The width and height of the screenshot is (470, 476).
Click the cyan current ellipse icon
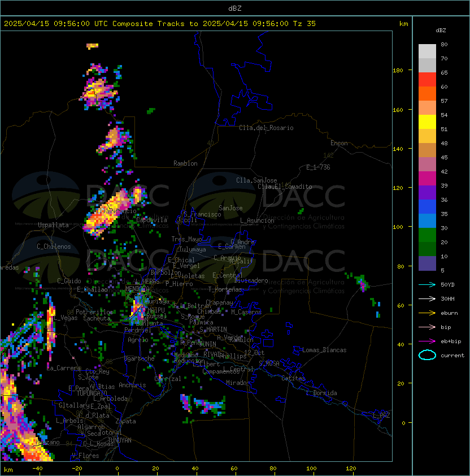(x=427, y=355)
